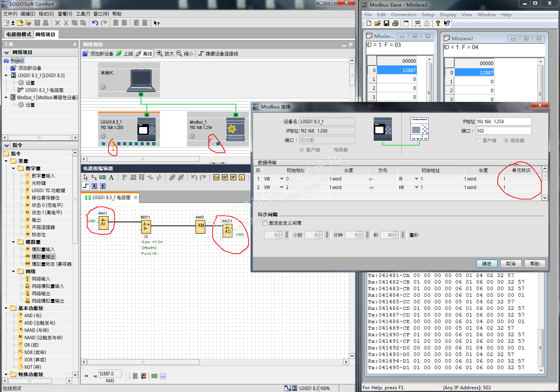Zoom out of the network view
The height and width of the screenshot is (392, 560).
(185, 53)
